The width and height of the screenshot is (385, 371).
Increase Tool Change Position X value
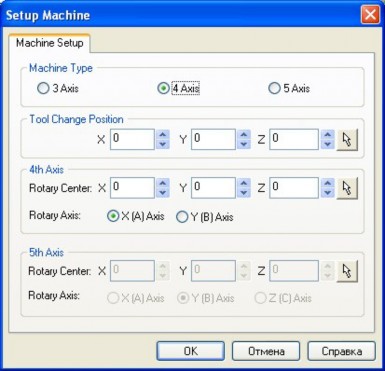(x=163, y=135)
